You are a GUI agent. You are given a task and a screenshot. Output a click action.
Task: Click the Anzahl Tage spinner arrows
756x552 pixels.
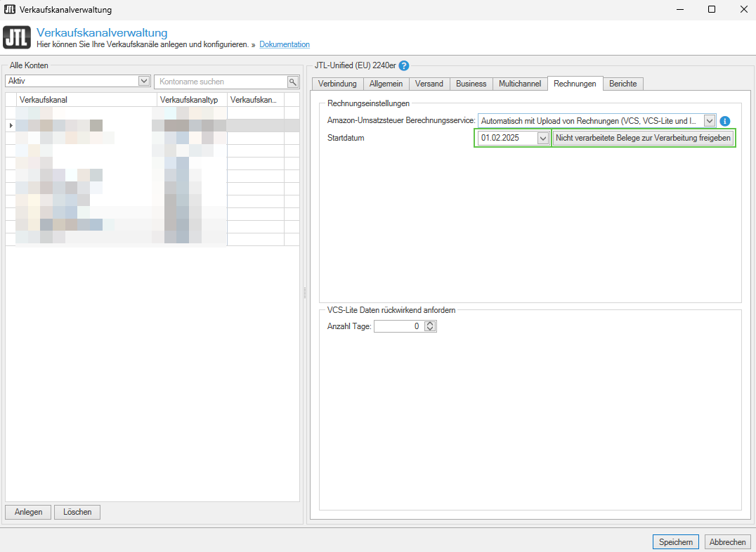coord(431,326)
